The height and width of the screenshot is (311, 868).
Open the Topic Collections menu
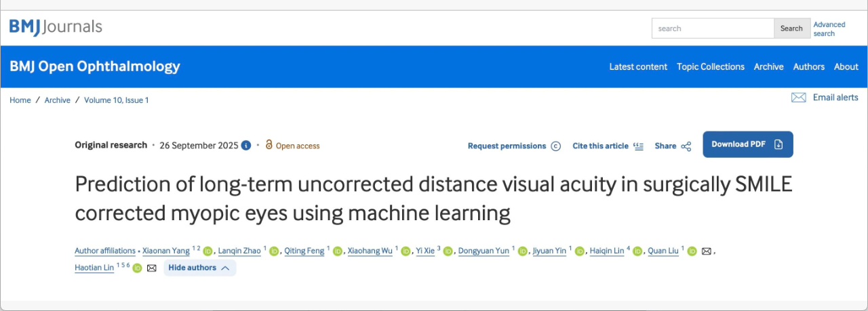pyautogui.click(x=711, y=66)
